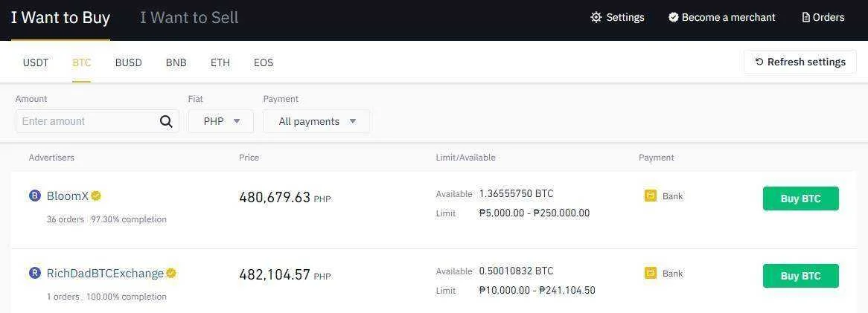Click RichDadBTCExchange avatar icon
The height and width of the screenshot is (313, 868).
tap(35, 273)
